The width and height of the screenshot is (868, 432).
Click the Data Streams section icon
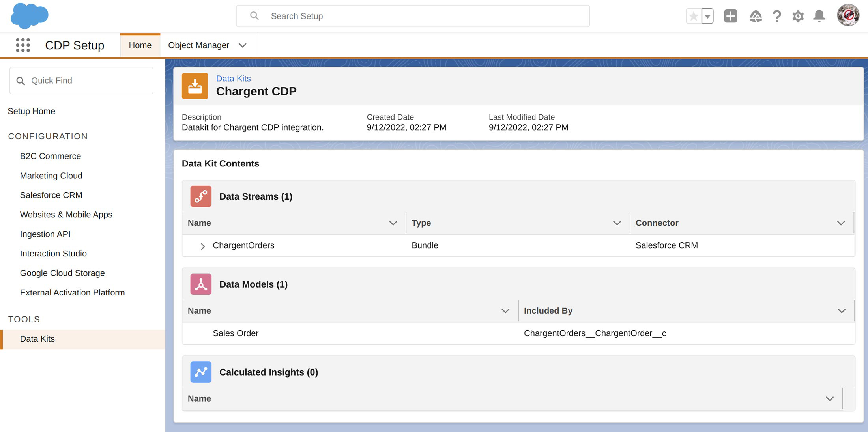(201, 196)
